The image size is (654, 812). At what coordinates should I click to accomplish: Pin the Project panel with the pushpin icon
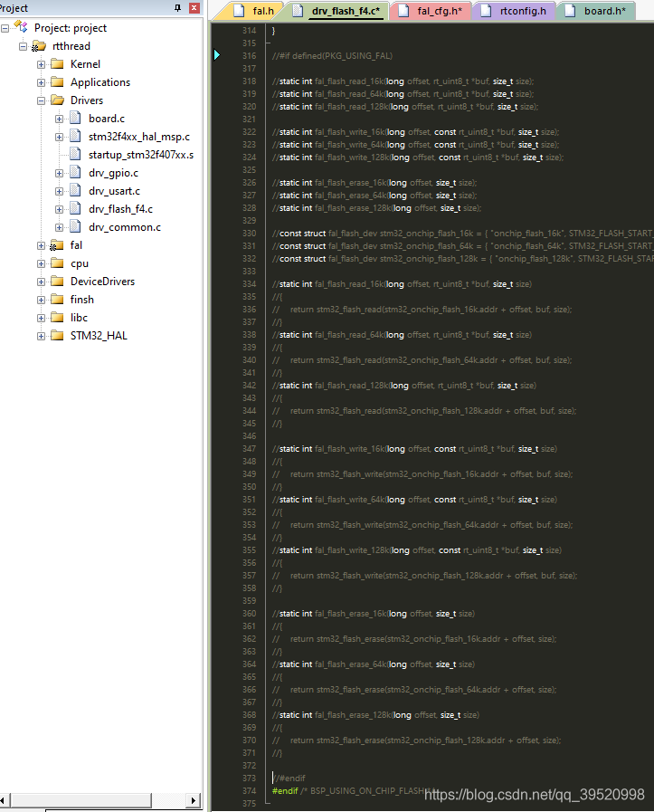[178, 8]
